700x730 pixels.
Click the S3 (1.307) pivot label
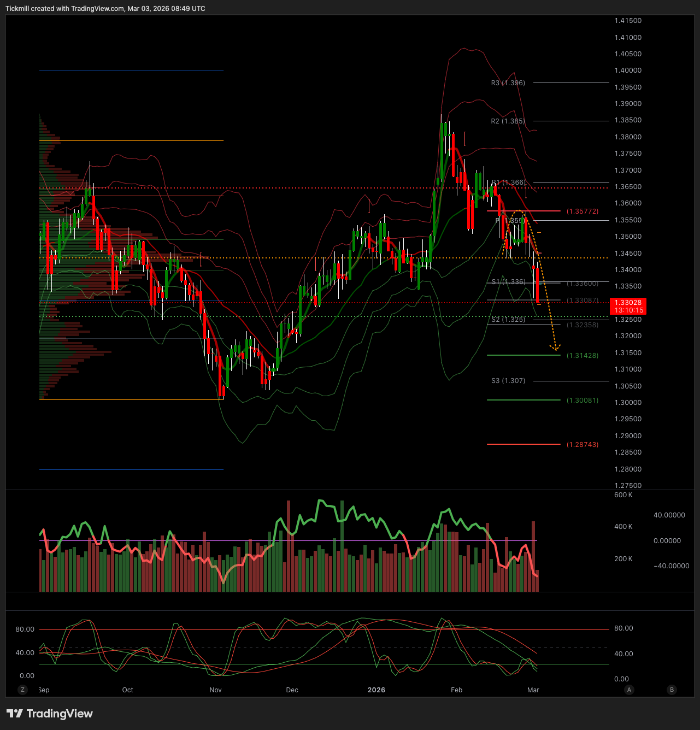coord(508,381)
